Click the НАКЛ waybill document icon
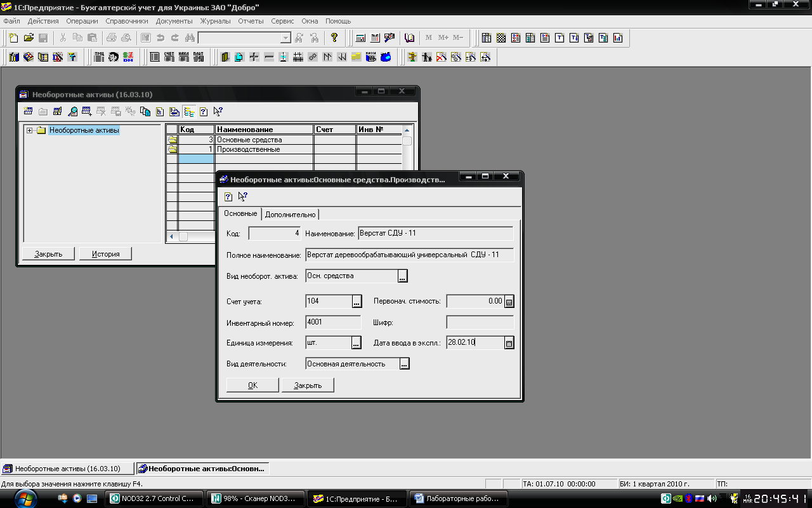The width and height of the screenshot is (812, 508). (x=184, y=57)
